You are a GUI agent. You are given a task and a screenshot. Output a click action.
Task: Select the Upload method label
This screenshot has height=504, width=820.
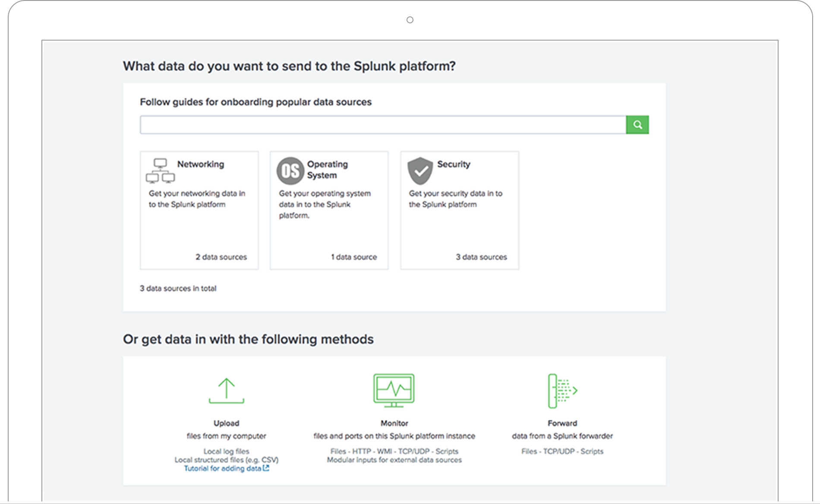click(226, 423)
